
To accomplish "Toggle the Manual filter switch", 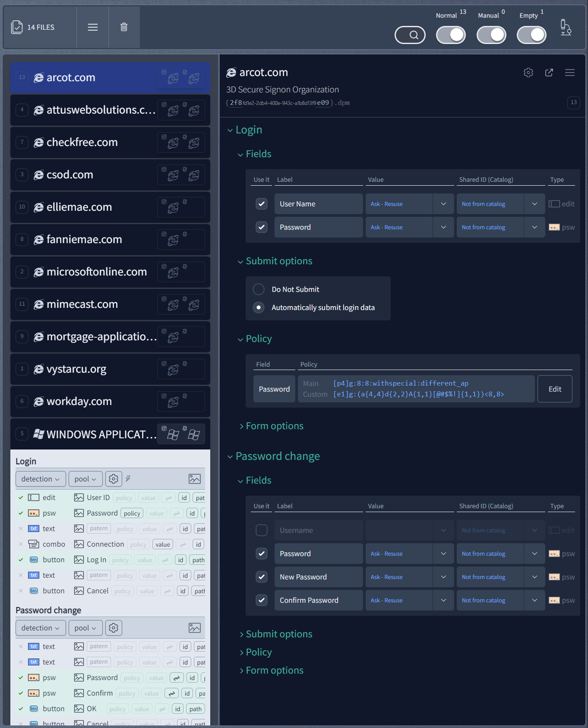I will [x=491, y=35].
